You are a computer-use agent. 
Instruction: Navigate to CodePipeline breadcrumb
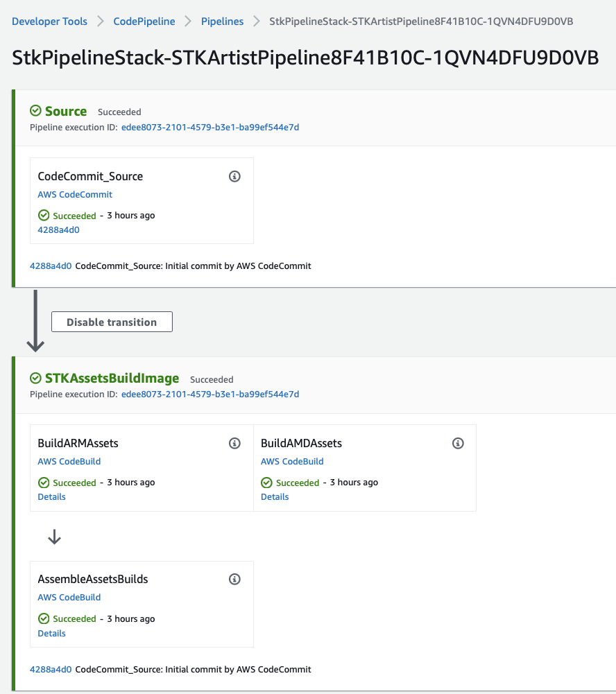click(144, 21)
